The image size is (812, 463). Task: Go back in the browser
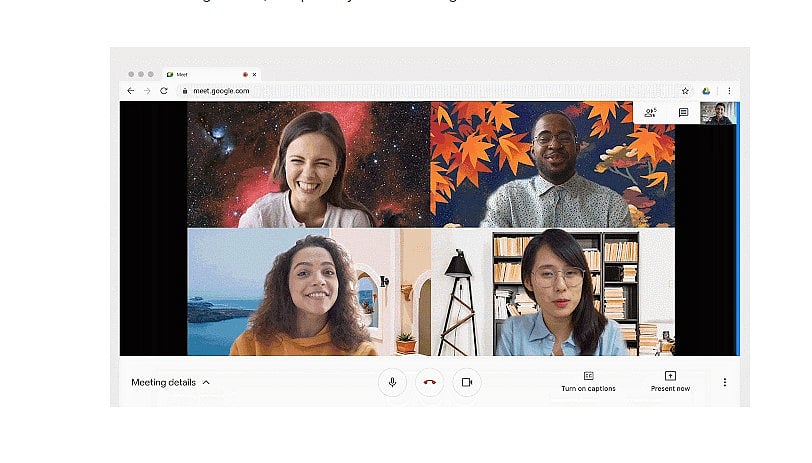130,91
